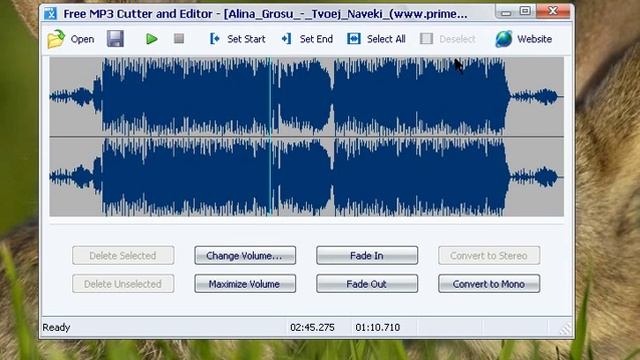Click the light blue playhead line in the waveform

270,137
